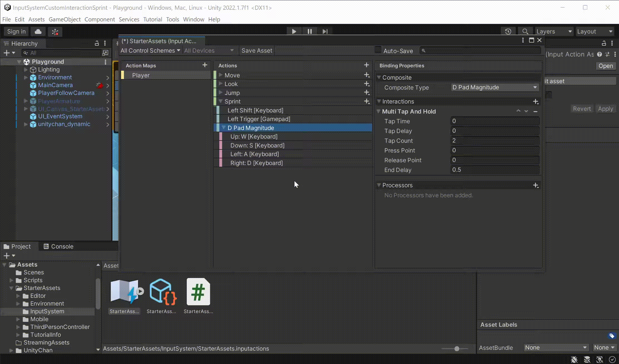Switch to the Console tab
This screenshot has height=364, width=619.
click(x=58, y=246)
